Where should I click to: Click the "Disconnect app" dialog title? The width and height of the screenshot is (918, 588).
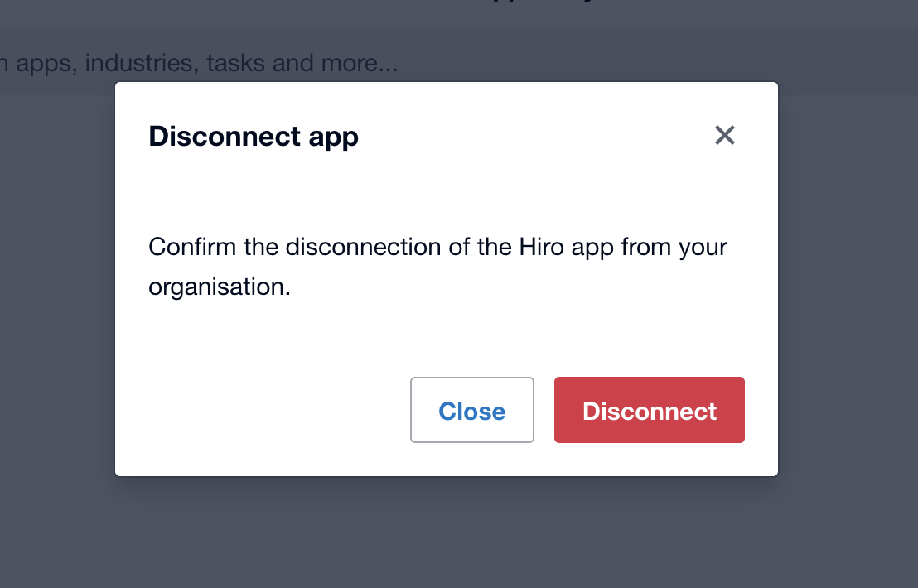(254, 136)
